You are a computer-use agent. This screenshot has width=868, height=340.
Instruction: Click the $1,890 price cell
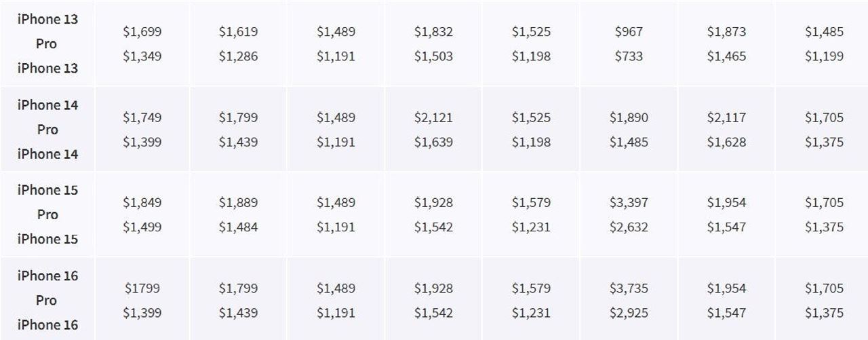point(629,117)
